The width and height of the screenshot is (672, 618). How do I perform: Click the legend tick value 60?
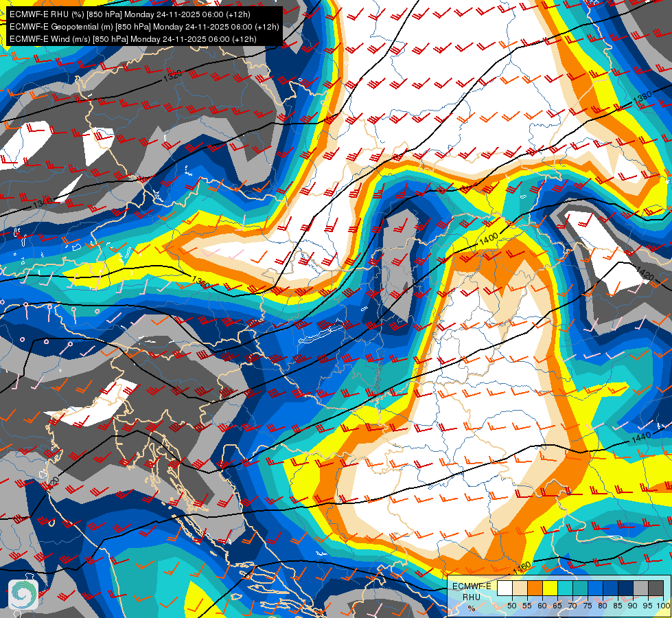[x=542, y=606]
